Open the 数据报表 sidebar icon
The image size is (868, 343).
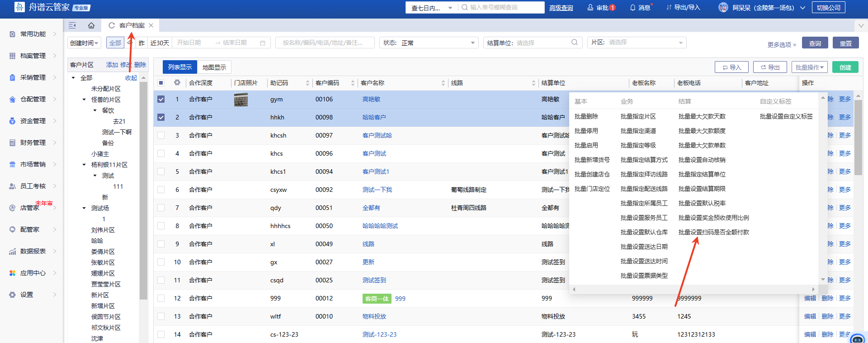(12, 252)
